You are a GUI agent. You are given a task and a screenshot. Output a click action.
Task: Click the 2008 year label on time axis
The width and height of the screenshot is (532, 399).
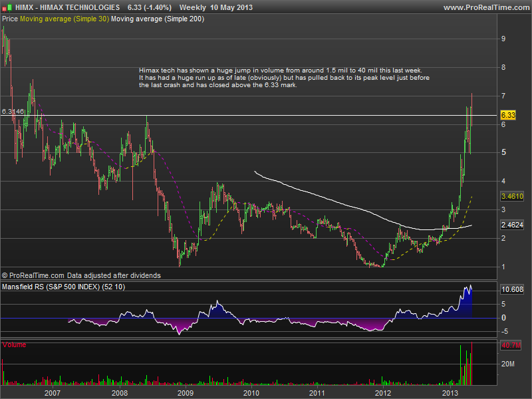tap(120, 393)
